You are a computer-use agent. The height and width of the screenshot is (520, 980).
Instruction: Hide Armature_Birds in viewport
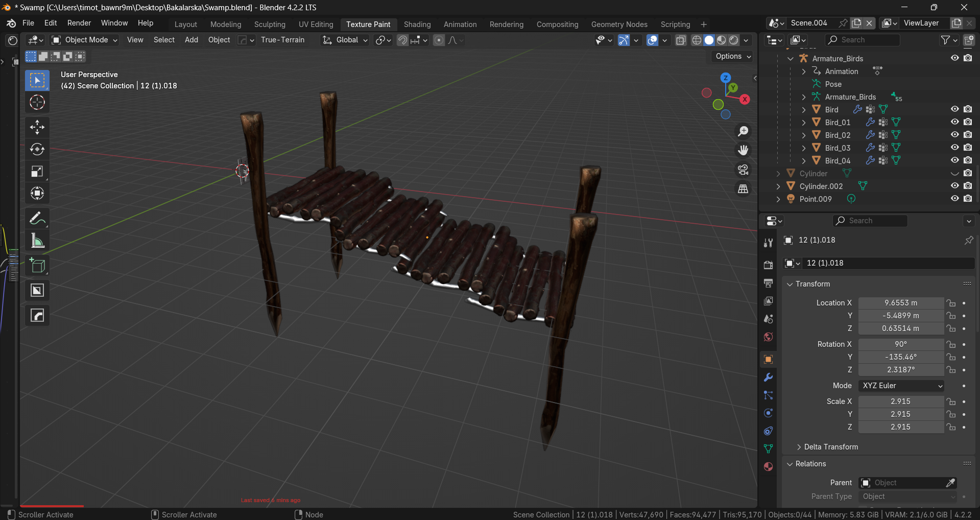pos(954,58)
